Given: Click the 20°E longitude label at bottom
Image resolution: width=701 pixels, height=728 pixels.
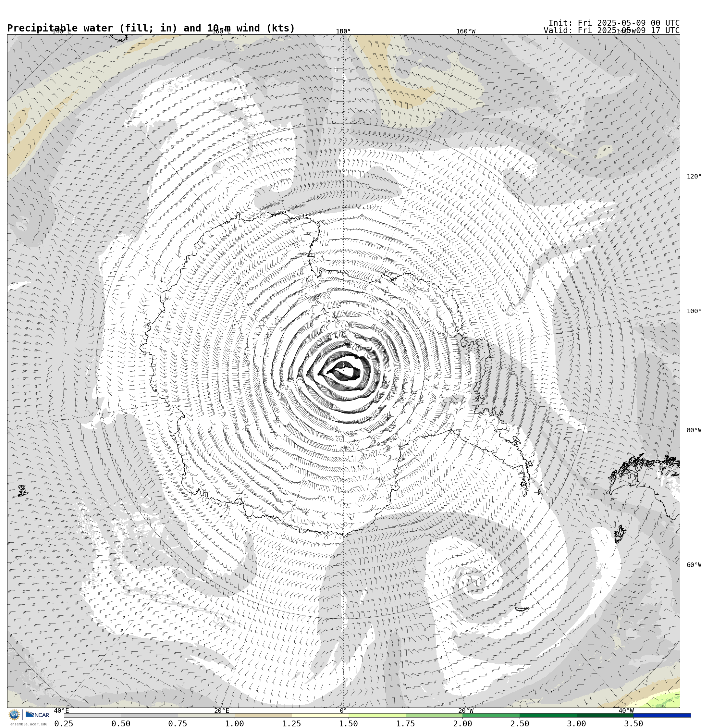Looking at the screenshot, I should pos(222,710).
